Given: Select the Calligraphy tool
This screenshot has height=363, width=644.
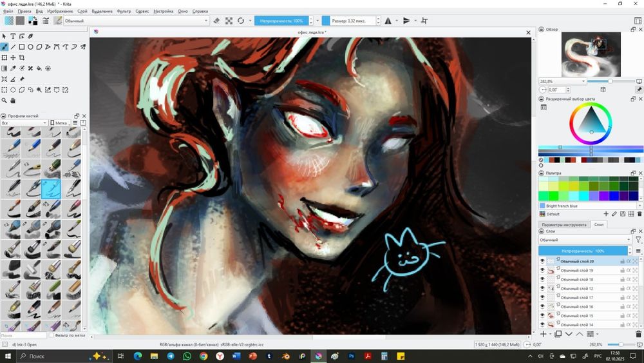Looking at the screenshot, I should [30, 36].
